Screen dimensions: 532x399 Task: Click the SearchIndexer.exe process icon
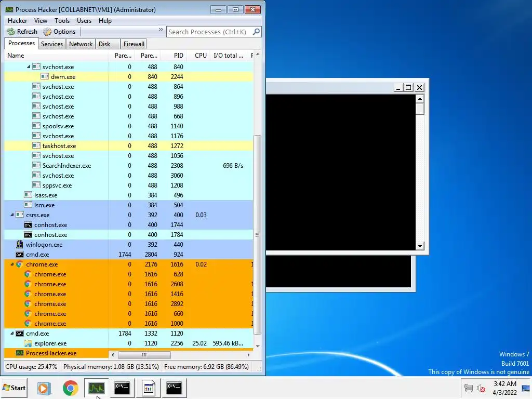pos(36,166)
